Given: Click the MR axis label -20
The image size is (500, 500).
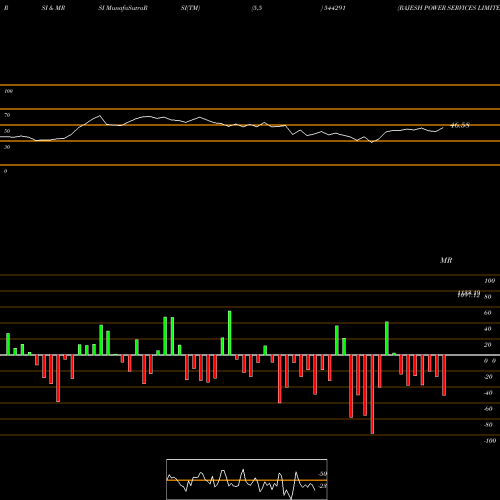Looking at the screenshot, I should (x=488, y=377).
